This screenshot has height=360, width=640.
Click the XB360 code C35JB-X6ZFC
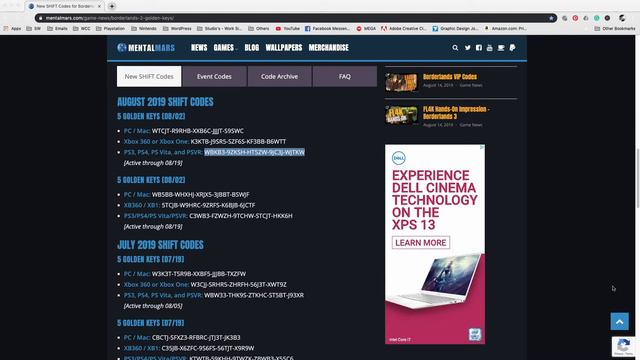click(x=208, y=348)
